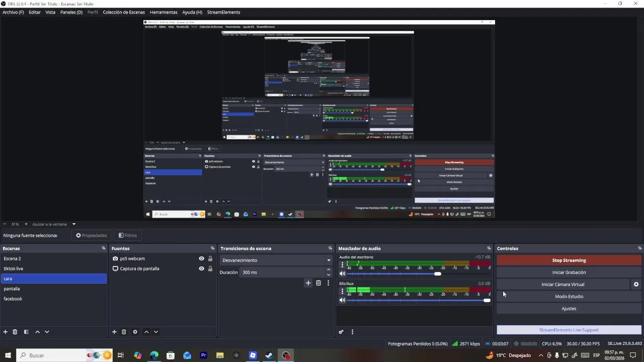Pop out the Controles dock panel
644x362 pixels.
[x=639, y=248]
